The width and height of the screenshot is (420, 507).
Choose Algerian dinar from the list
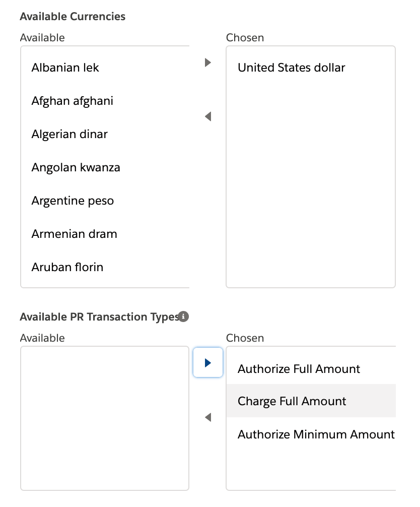69,134
